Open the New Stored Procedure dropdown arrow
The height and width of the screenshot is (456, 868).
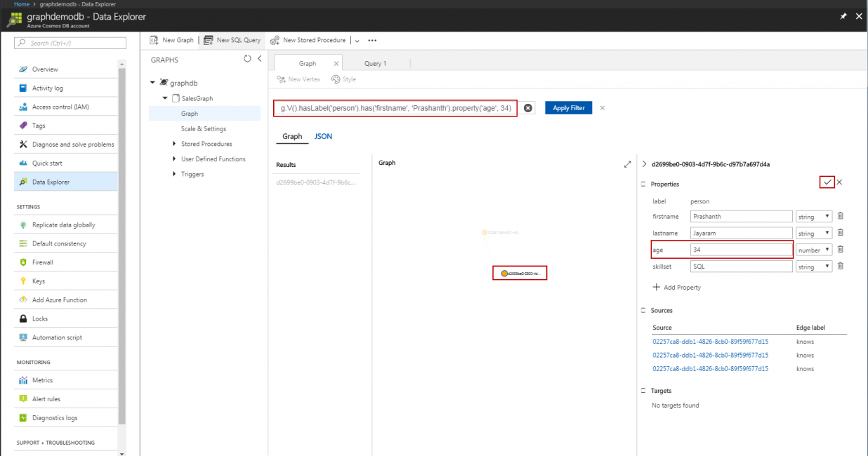(x=357, y=41)
